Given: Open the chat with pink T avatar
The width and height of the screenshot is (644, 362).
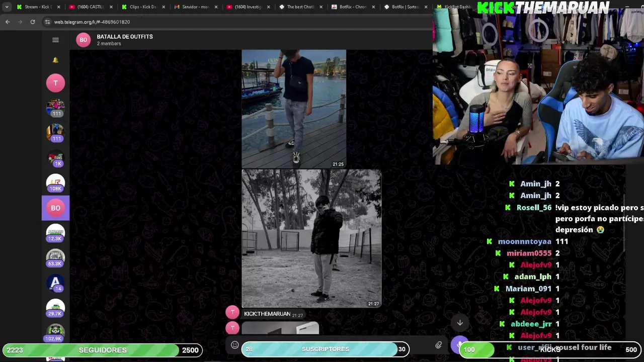Looking at the screenshot, I should click(55, 83).
